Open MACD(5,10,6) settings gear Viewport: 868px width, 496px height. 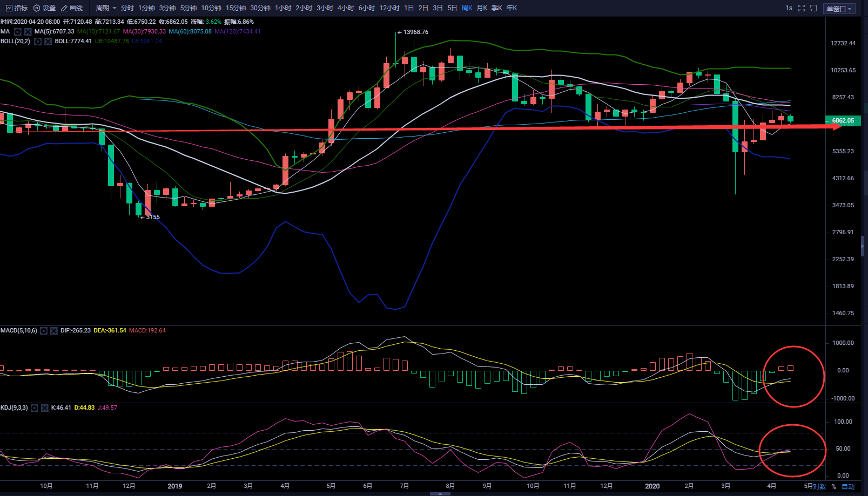point(44,331)
